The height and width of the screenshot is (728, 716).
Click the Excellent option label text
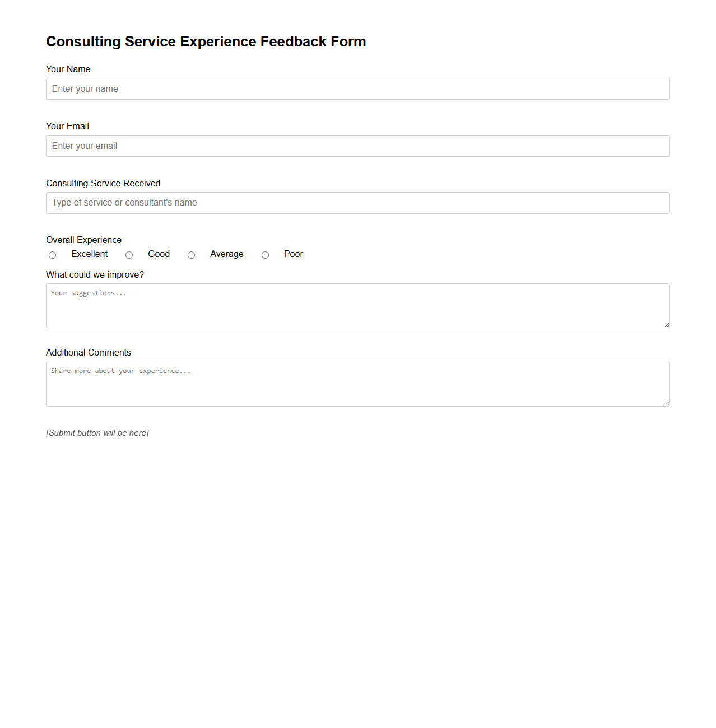coord(89,254)
